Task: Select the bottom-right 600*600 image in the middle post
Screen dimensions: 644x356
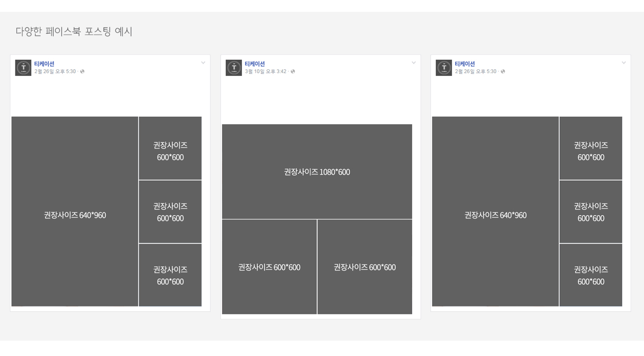Action: point(365,267)
